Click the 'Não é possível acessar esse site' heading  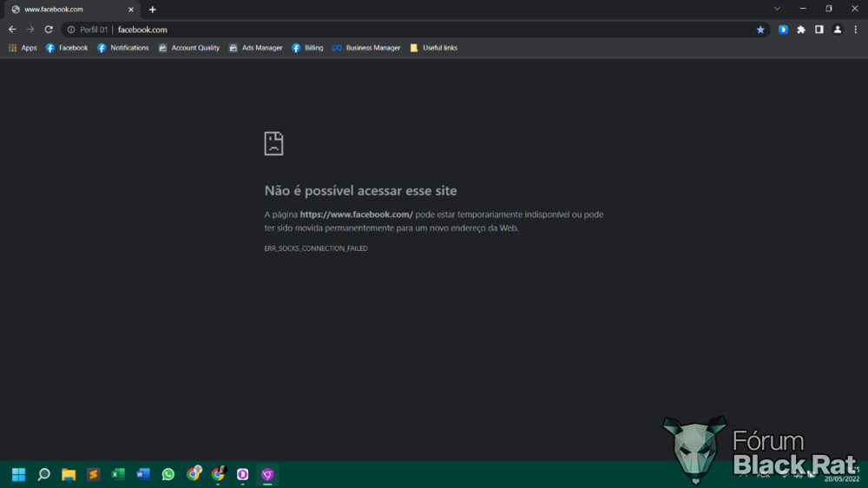click(360, 190)
